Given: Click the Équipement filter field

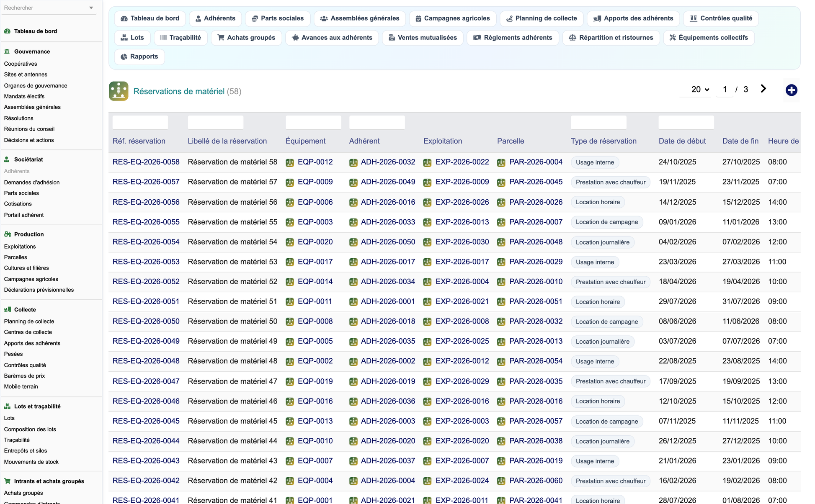Looking at the screenshot, I should 313,123.
